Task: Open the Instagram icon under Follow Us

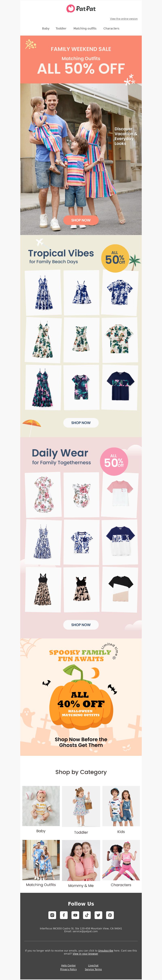Action: [x=52, y=915]
